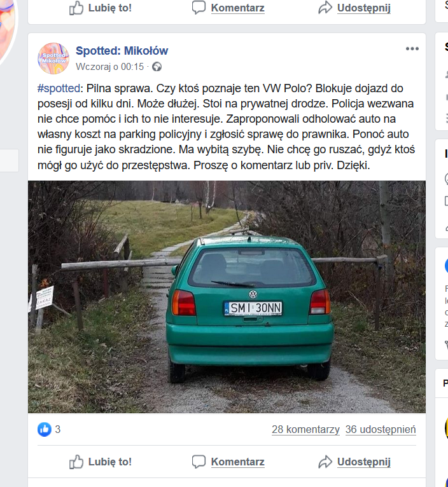Click Komentarz on the previous post
The width and height of the screenshot is (448, 487).
(x=238, y=8)
